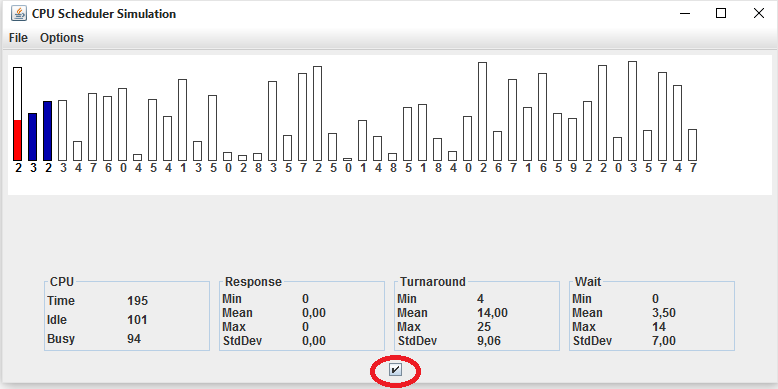This screenshot has width=778, height=389.
Task: Click the CPU Idle value 101
Action: point(137,320)
